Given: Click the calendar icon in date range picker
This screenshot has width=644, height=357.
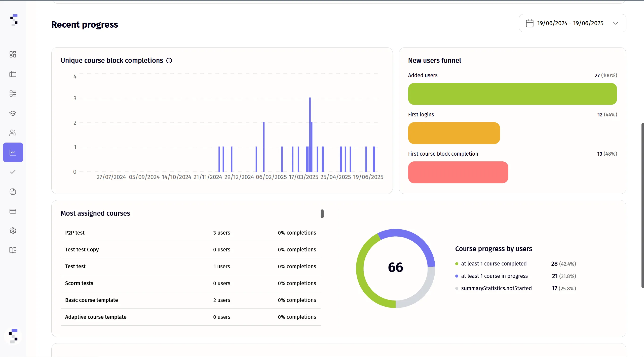Looking at the screenshot, I should pyautogui.click(x=529, y=23).
